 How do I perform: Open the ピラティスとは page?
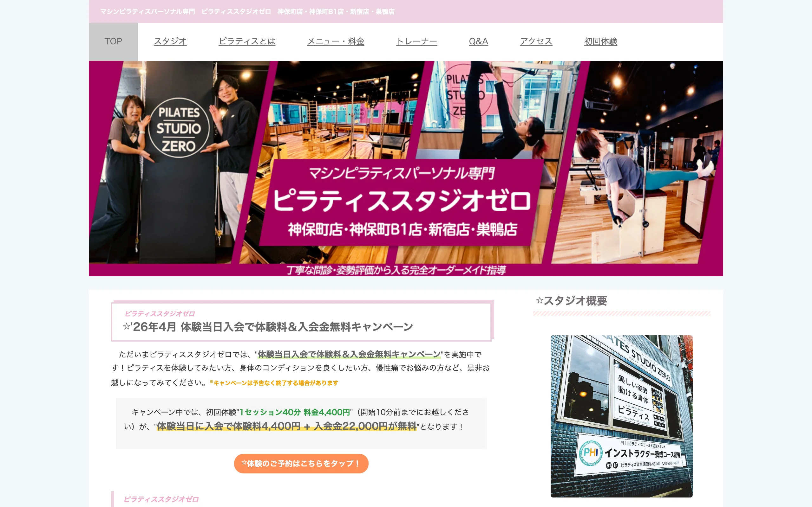pyautogui.click(x=247, y=41)
